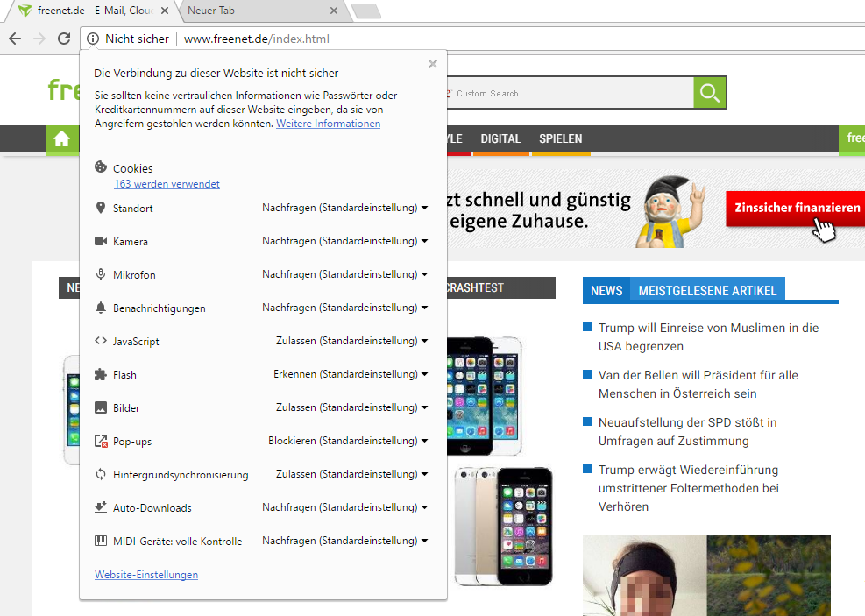Change the Pop-ups blocking dropdown
This screenshot has height=616, width=865.
point(348,442)
